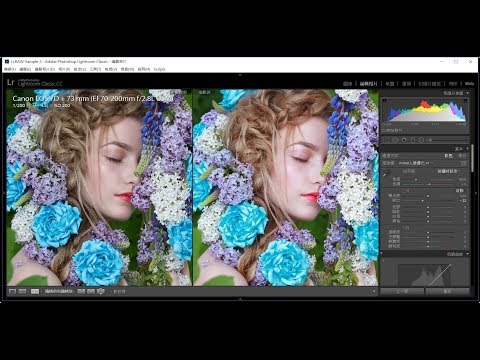Open the Tools (工具) menu
480x360 pixels.
coord(95,69)
